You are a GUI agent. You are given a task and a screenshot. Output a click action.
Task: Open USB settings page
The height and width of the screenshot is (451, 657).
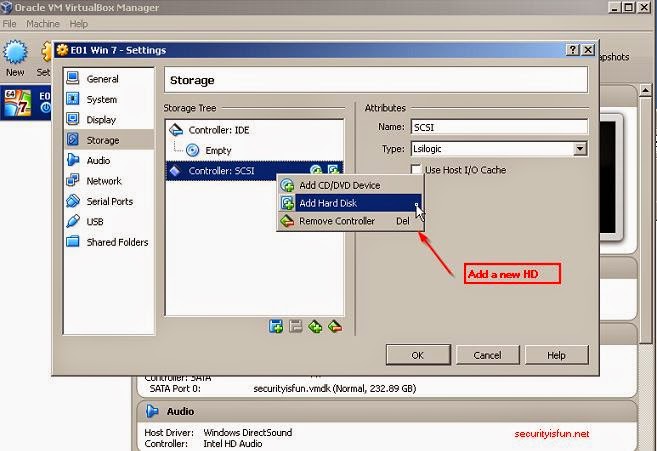click(x=109, y=221)
